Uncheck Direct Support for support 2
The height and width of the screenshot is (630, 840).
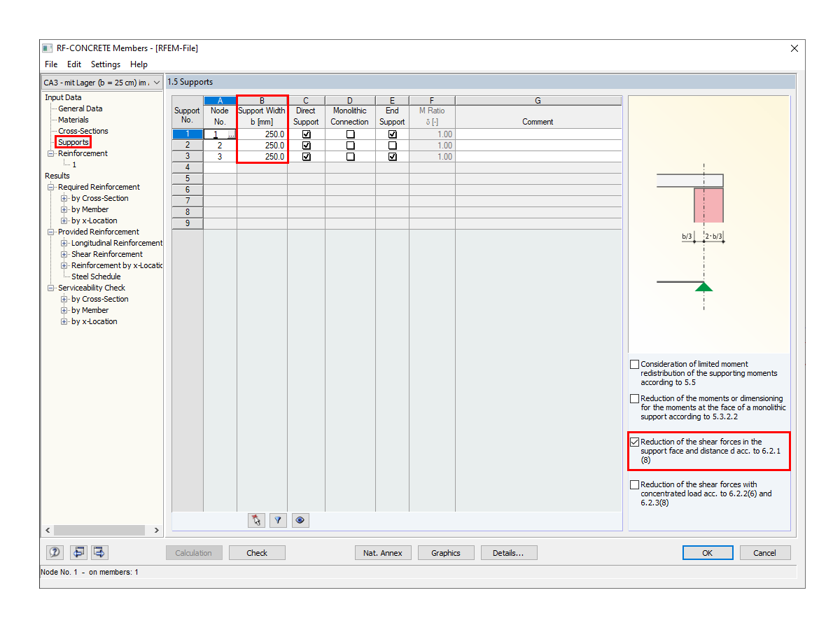(306, 145)
